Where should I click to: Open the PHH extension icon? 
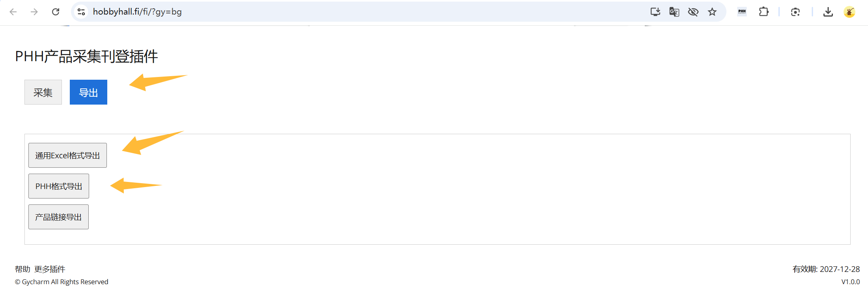(x=742, y=12)
